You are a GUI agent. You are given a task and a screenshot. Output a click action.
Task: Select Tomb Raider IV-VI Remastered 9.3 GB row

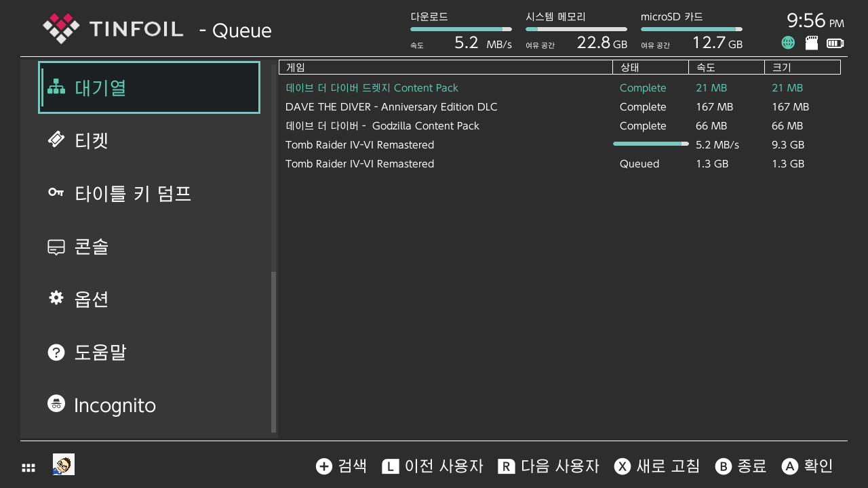(559, 145)
